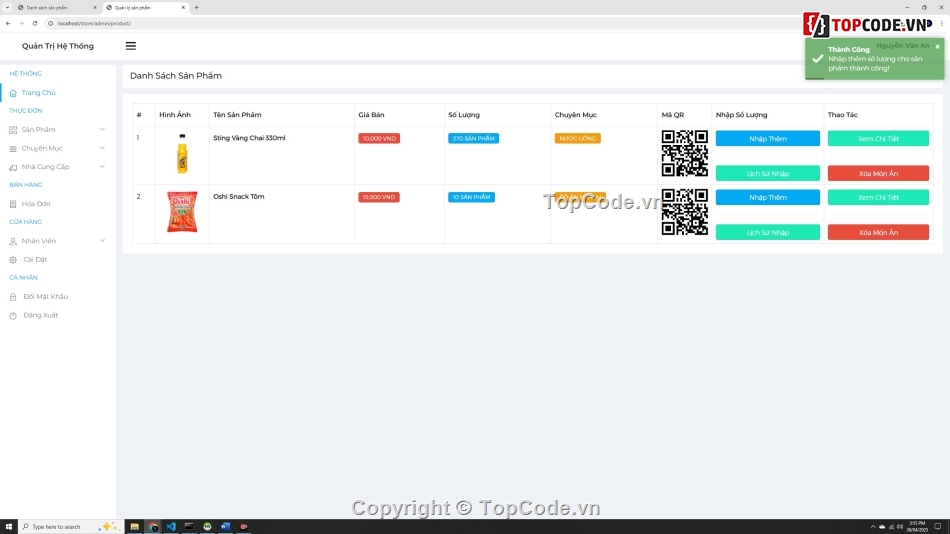Click the Đăng Xuất power icon

click(x=13, y=316)
